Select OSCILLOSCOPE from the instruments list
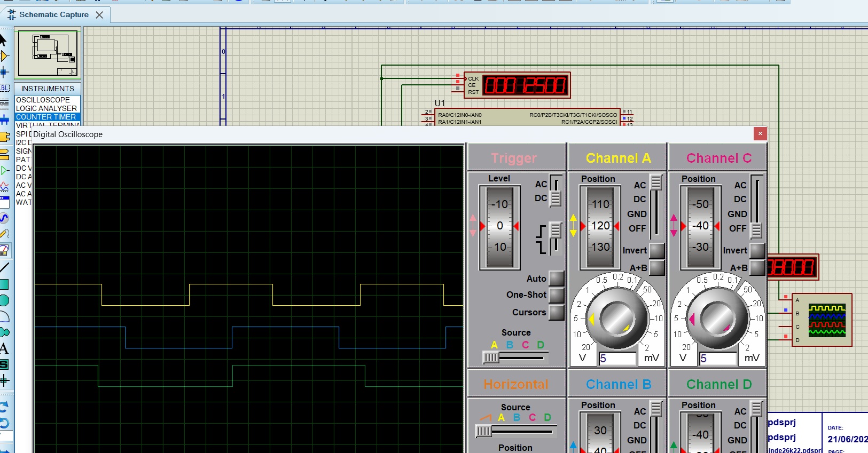 pos(43,100)
